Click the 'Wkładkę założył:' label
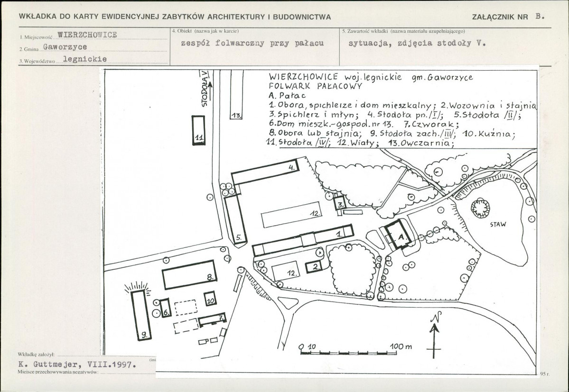The width and height of the screenshot is (569, 392). (36, 354)
